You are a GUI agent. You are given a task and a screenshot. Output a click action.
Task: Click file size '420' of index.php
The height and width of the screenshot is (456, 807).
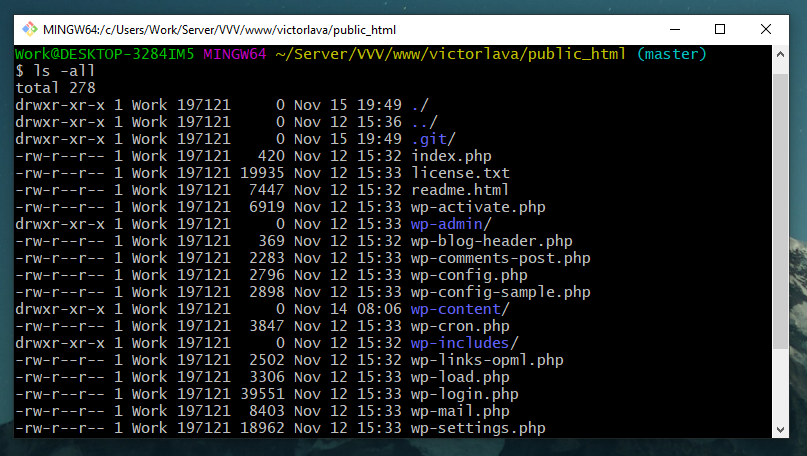point(271,156)
